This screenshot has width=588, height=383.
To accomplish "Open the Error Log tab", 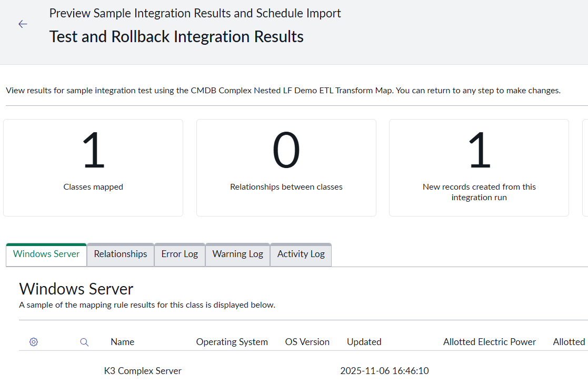I will click(x=180, y=254).
